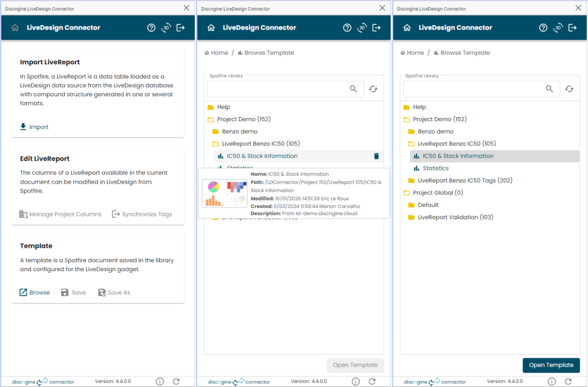
Task: Expand LiveReport Benzo IC50 Tags (202)
Action: 460,181
